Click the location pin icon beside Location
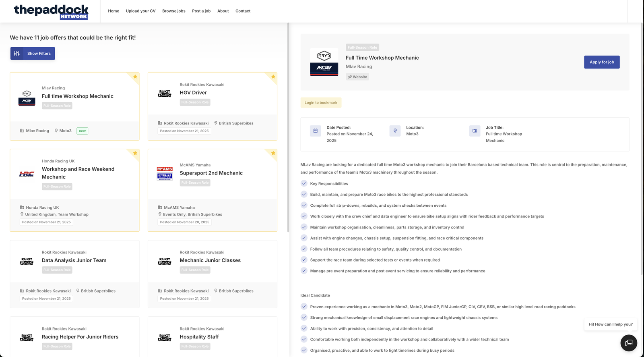Screen dimensions: 644x357 click(x=395, y=131)
